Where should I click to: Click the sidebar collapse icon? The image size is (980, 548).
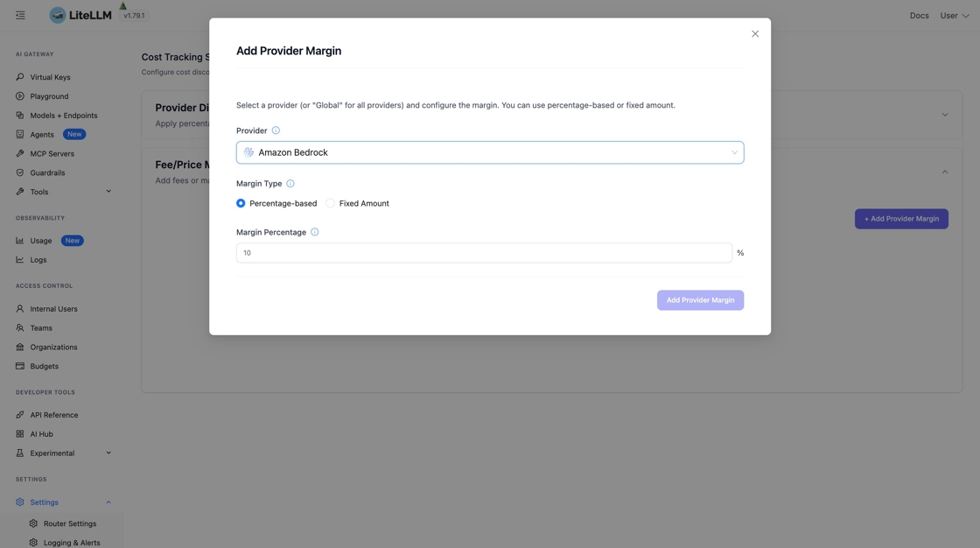coord(20,15)
